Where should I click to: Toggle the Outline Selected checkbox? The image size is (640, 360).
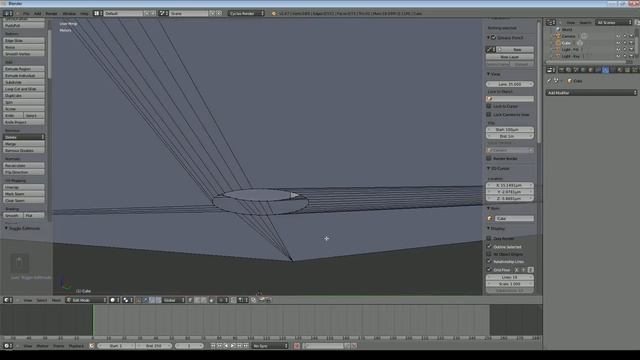click(x=489, y=247)
